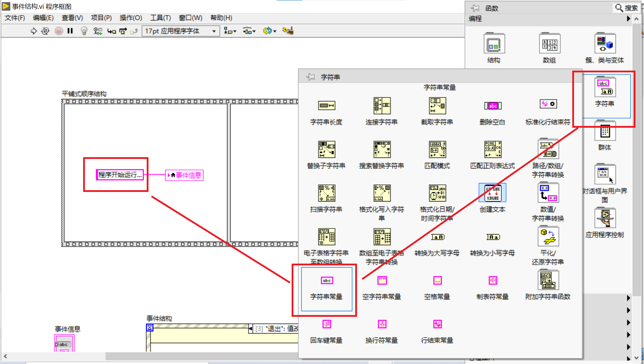The width and height of the screenshot is (644, 364).
Task: Click Run Continuously button
Action: 45,31
